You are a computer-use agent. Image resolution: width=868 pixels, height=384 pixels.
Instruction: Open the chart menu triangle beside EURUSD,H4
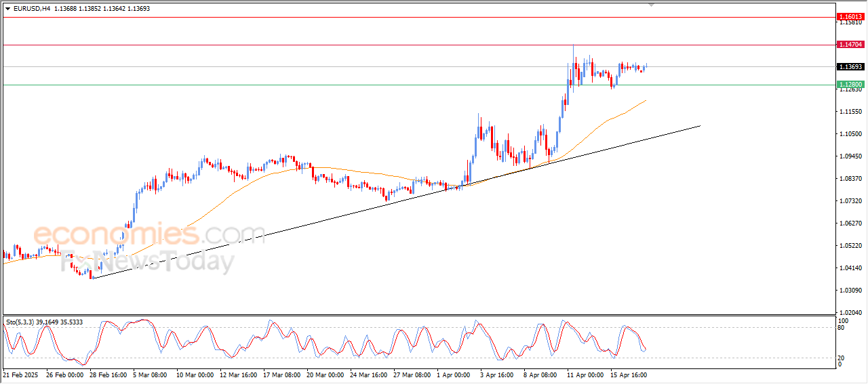pos(8,9)
